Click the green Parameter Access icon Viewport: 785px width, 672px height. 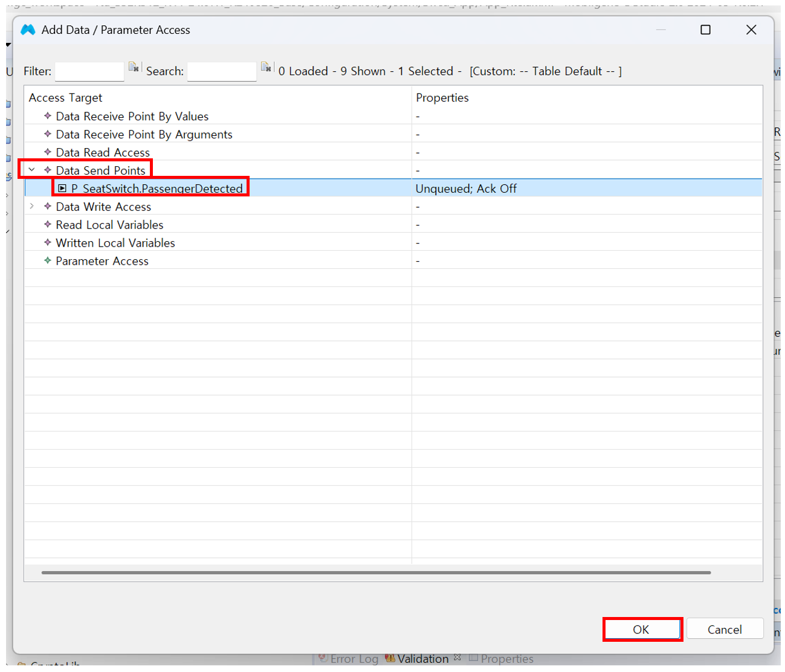(x=48, y=260)
